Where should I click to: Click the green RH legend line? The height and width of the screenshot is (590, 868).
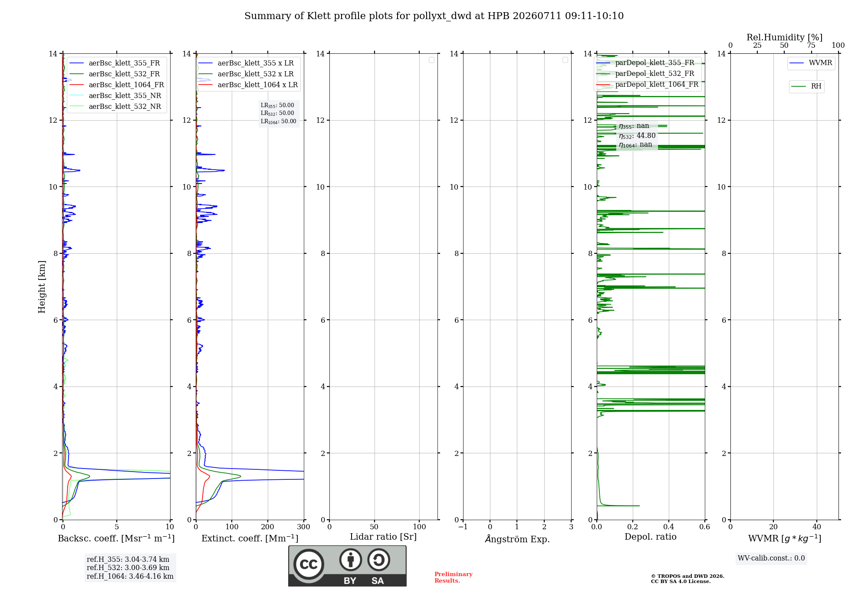tap(799, 86)
